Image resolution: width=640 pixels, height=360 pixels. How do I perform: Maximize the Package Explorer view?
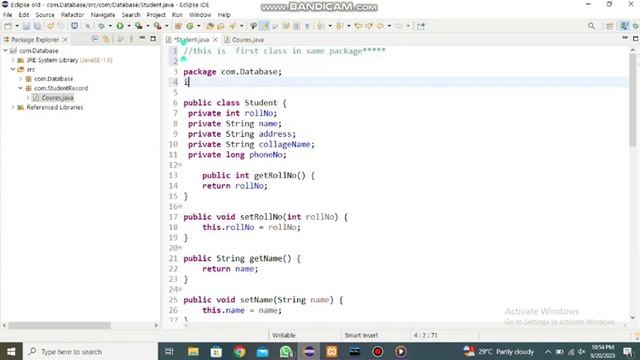(x=153, y=39)
